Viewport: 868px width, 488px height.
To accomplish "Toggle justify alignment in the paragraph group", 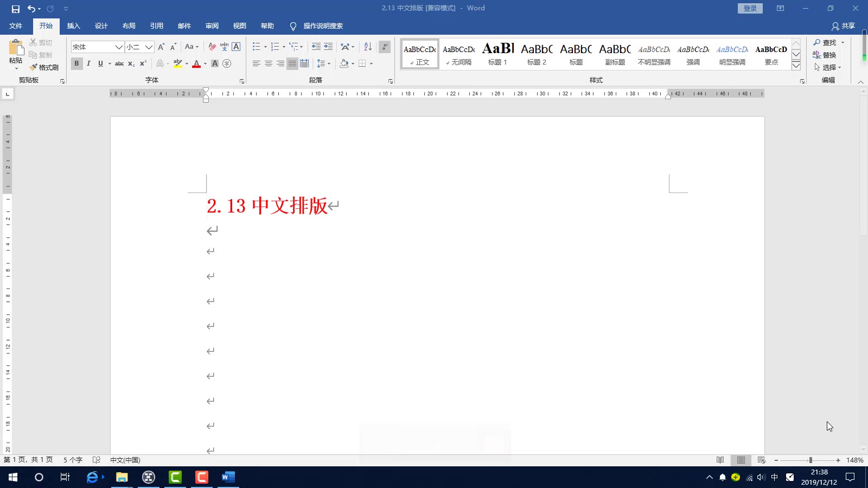I will pos(292,63).
